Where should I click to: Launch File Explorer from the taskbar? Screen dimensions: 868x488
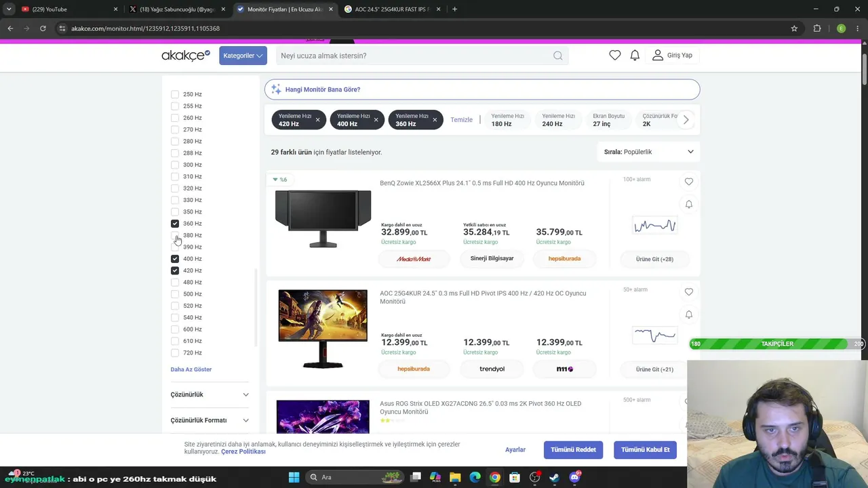pos(455,477)
